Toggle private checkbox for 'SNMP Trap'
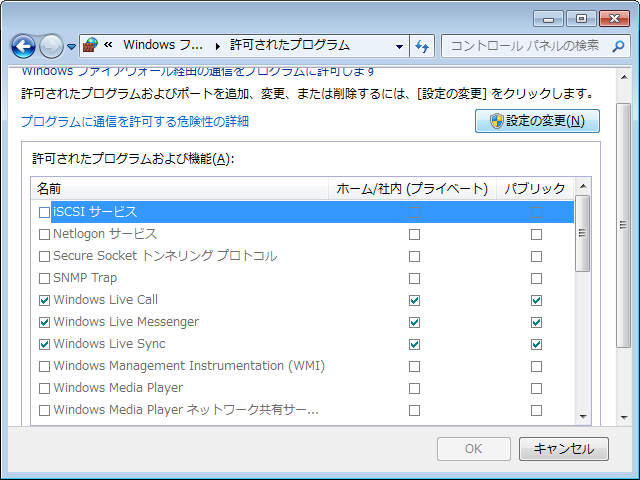Screen dimensions: 640x480 coord(414,278)
